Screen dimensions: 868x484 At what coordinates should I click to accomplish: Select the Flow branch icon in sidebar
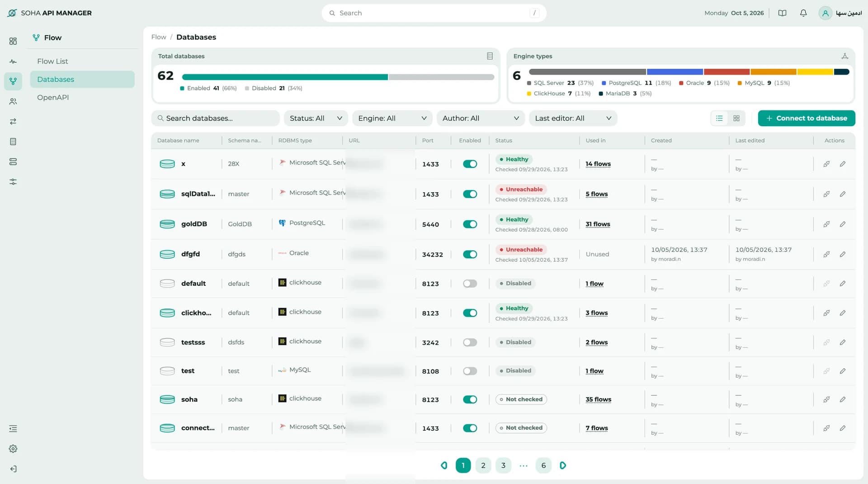click(13, 81)
